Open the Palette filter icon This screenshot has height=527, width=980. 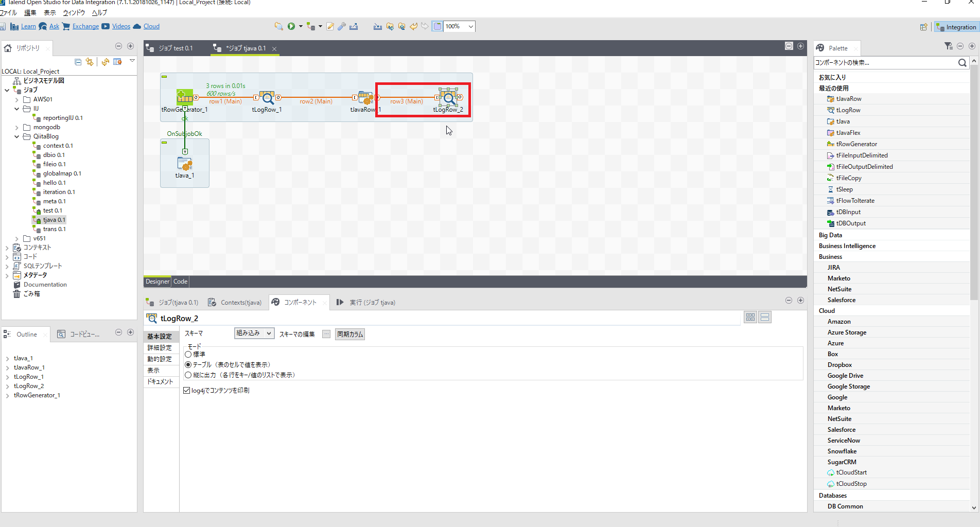pos(948,46)
